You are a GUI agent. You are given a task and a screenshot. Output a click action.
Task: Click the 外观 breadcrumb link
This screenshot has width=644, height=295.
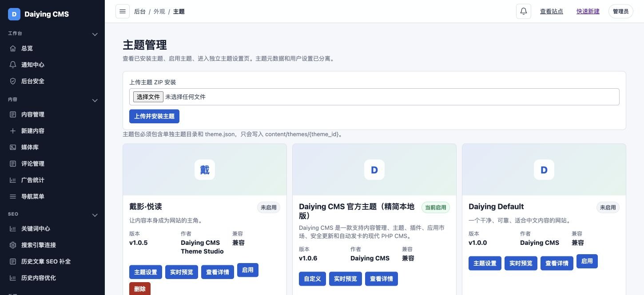[159, 12]
